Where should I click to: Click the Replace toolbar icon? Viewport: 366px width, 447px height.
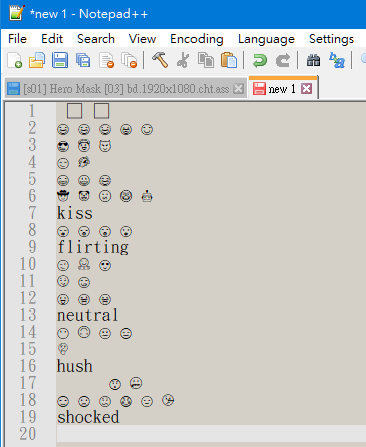click(x=337, y=60)
